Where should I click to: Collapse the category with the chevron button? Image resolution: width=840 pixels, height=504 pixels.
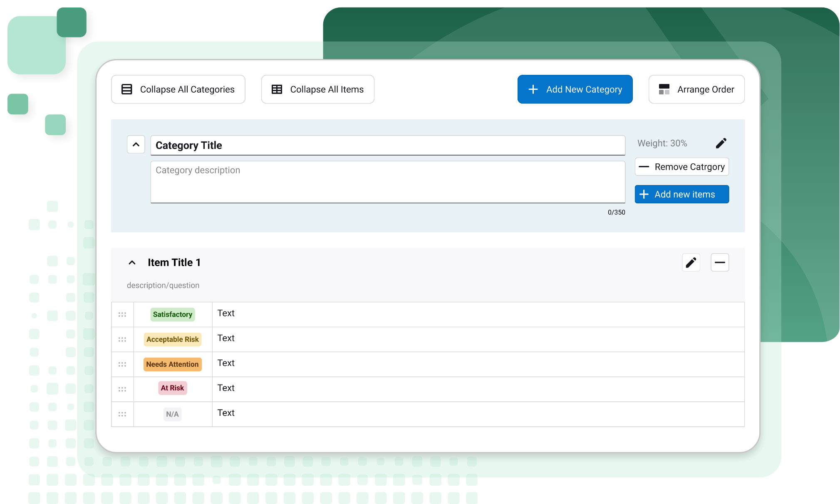136,145
